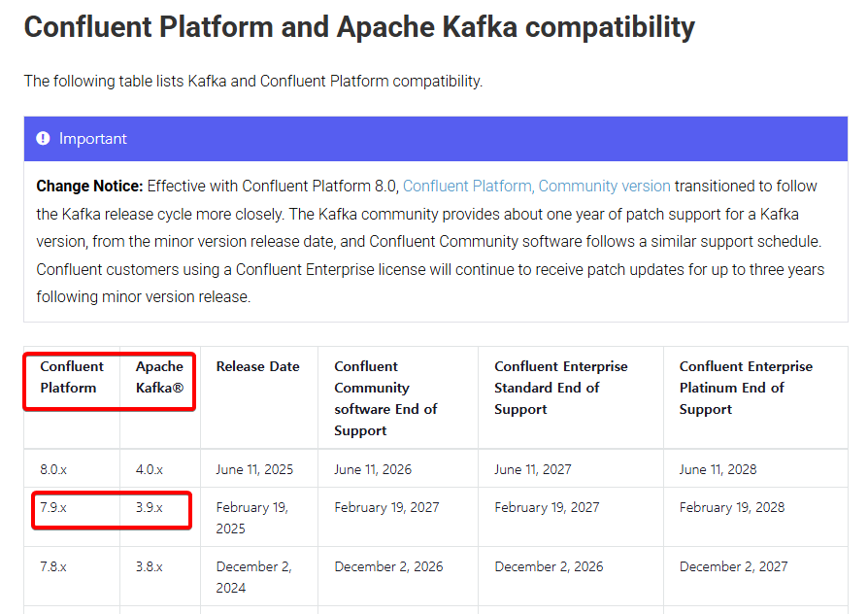Viewport: 868px width, 614px height.
Task: Click the June 11, 2028 Platinum support date
Action: pos(718,469)
